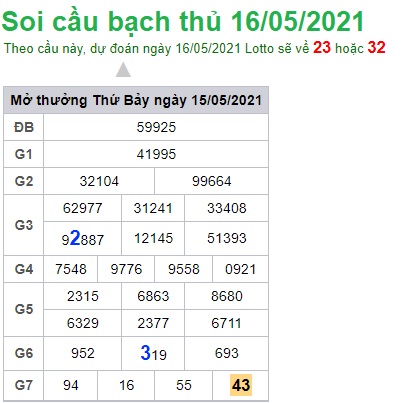
Task: Select the G5 row label
Action: click(x=24, y=309)
